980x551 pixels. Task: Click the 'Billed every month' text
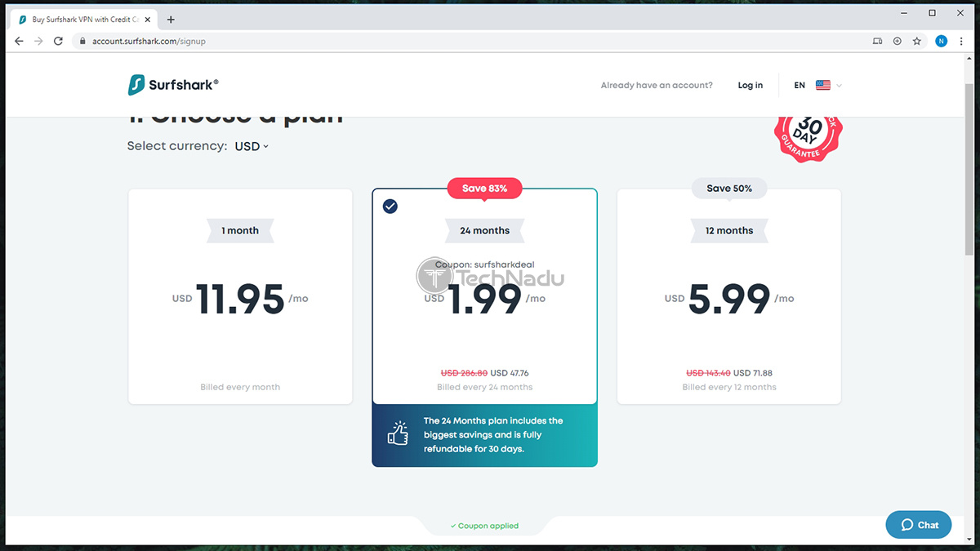240,387
